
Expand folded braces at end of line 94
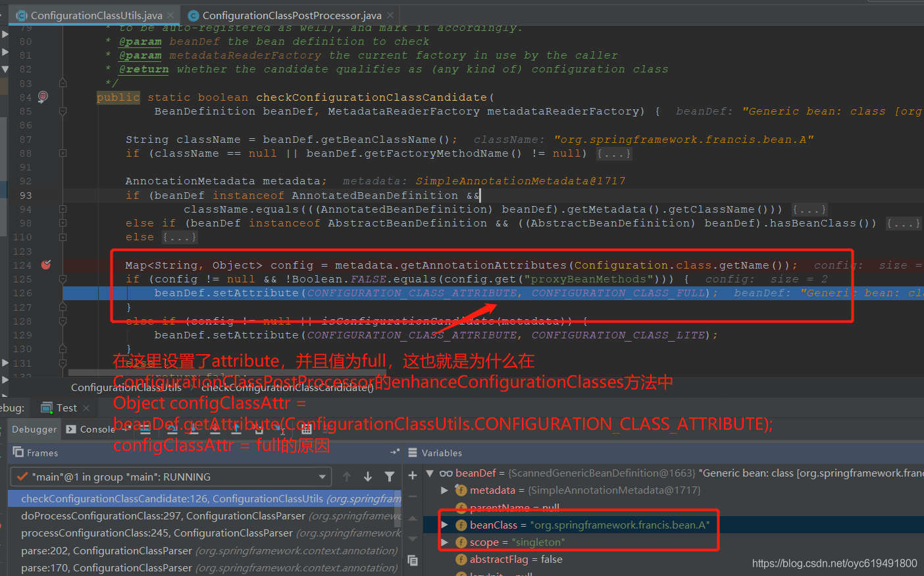[x=809, y=209]
